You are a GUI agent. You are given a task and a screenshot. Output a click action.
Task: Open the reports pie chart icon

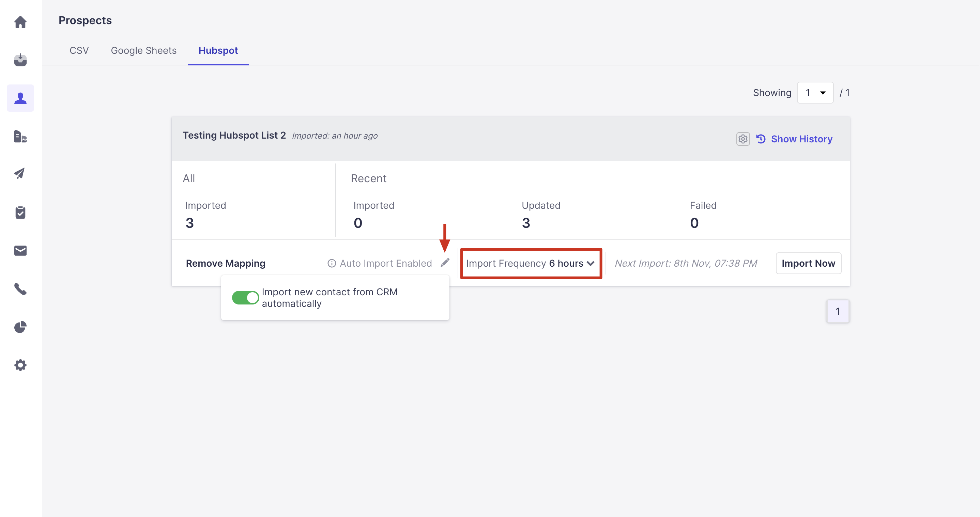tap(20, 327)
